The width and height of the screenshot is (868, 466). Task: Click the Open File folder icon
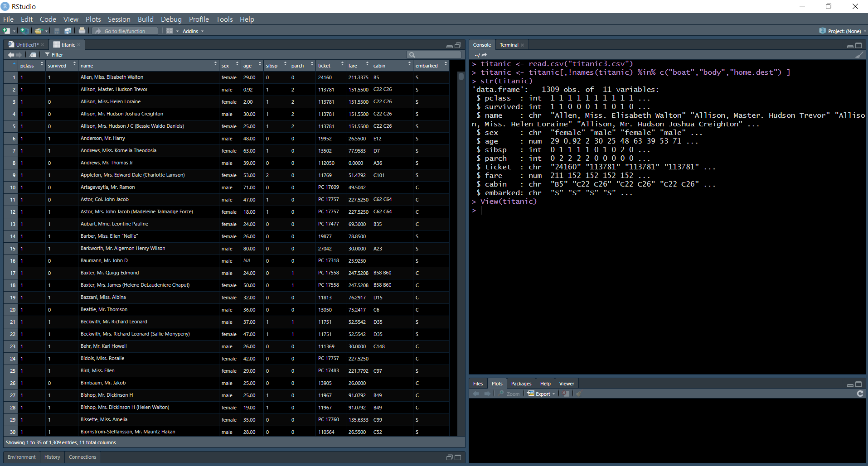coord(39,31)
